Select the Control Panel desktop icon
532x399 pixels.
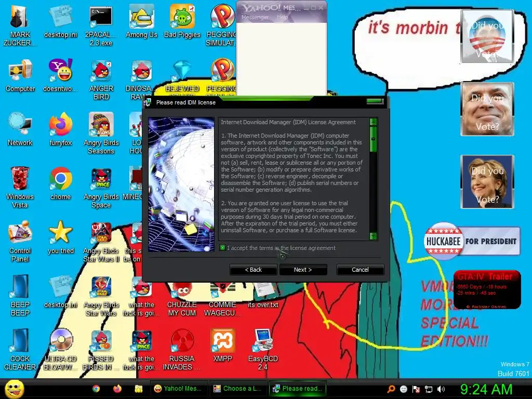pyautogui.click(x=20, y=242)
